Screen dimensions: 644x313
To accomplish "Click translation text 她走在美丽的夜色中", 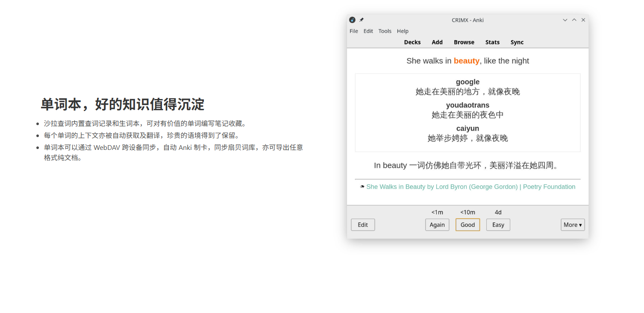I will tap(468, 115).
